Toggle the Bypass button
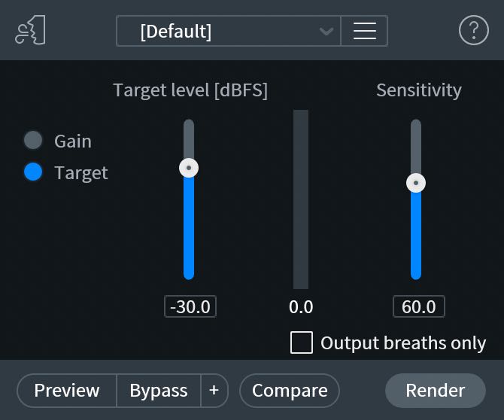Image resolution: width=504 pixels, height=420 pixels. coord(158,390)
